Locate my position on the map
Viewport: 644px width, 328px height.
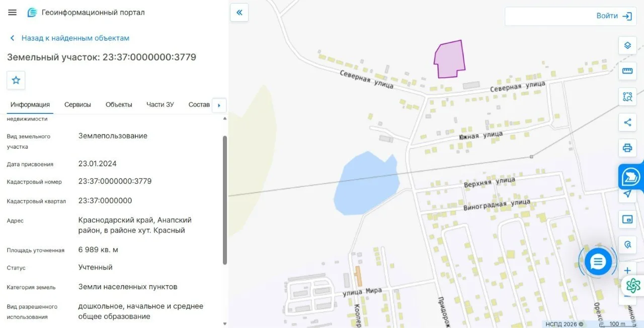point(627,194)
